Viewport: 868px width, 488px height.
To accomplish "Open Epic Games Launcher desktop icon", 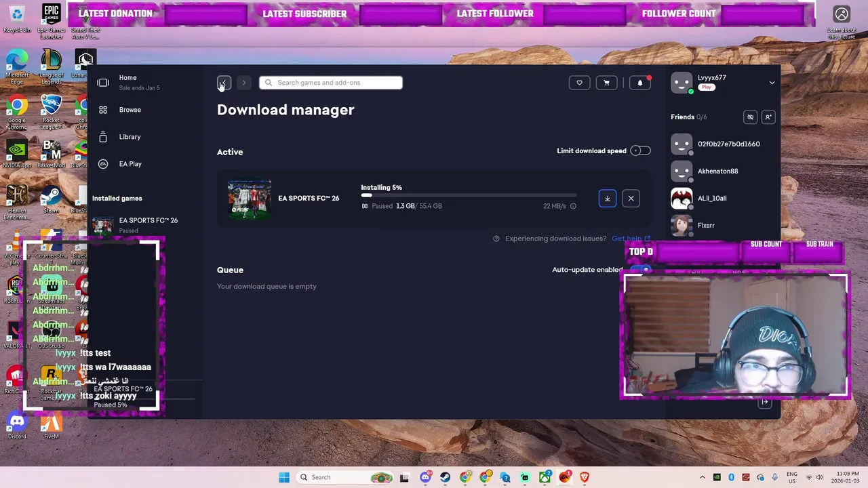I will click(x=52, y=21).
